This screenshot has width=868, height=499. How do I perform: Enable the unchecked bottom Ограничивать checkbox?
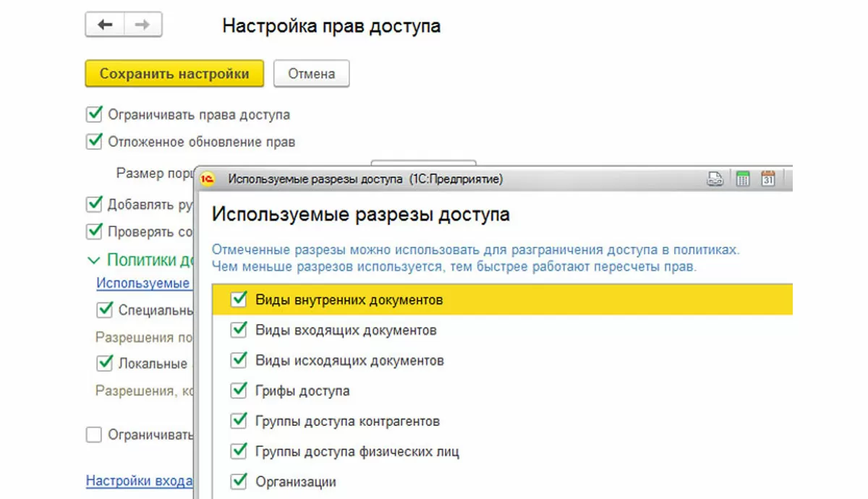[94, 435]
